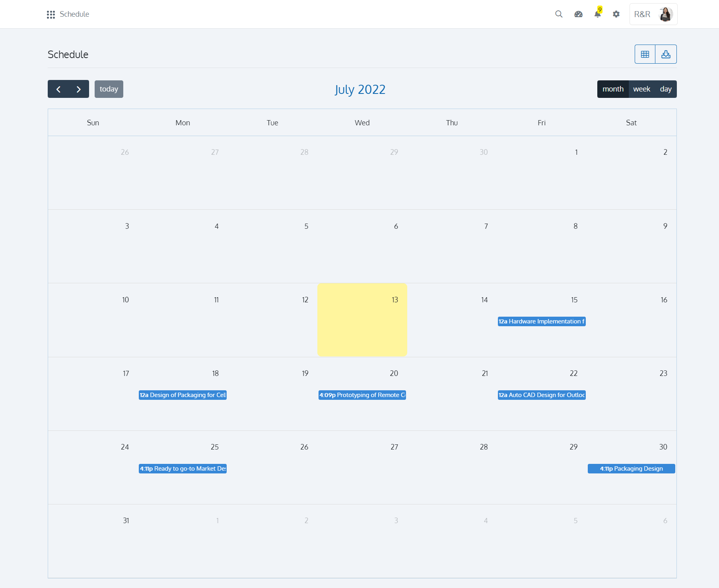Open settings gear icon

(616, 14)
